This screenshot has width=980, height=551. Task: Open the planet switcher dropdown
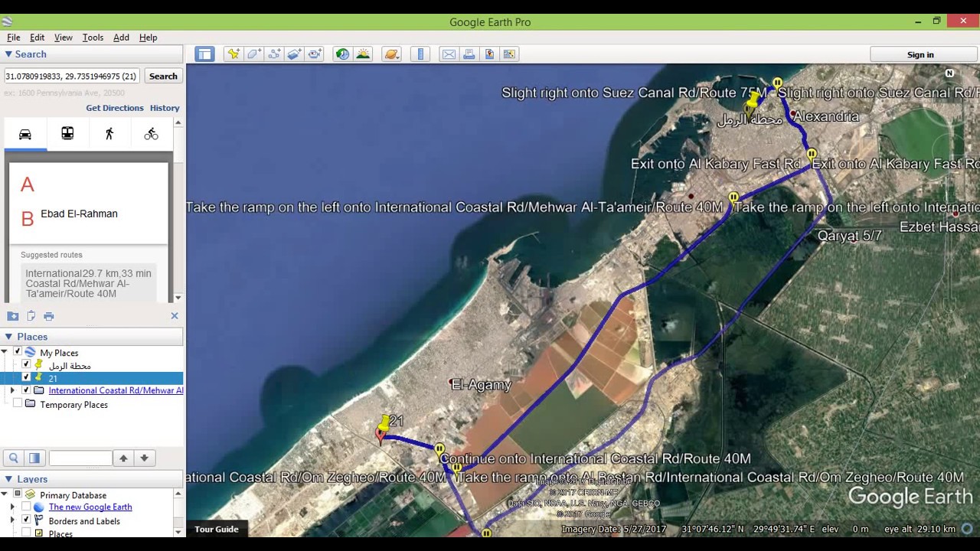click(391, 54)
